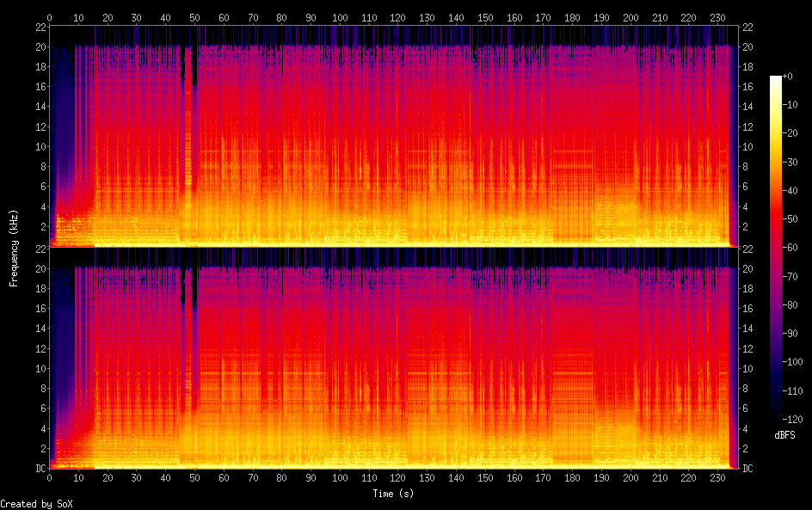Click the 50 tick on the top time axis
Viewport: 812px width, 510px height.
click(194, 17)
